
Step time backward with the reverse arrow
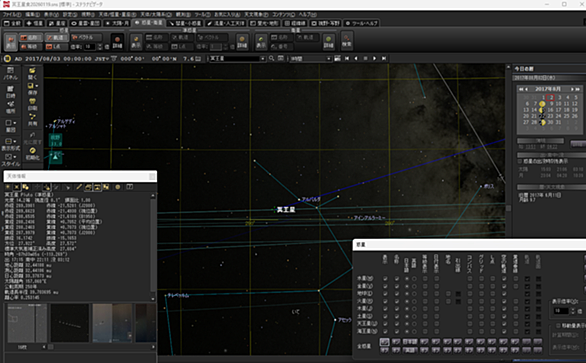tap(356, 58)
